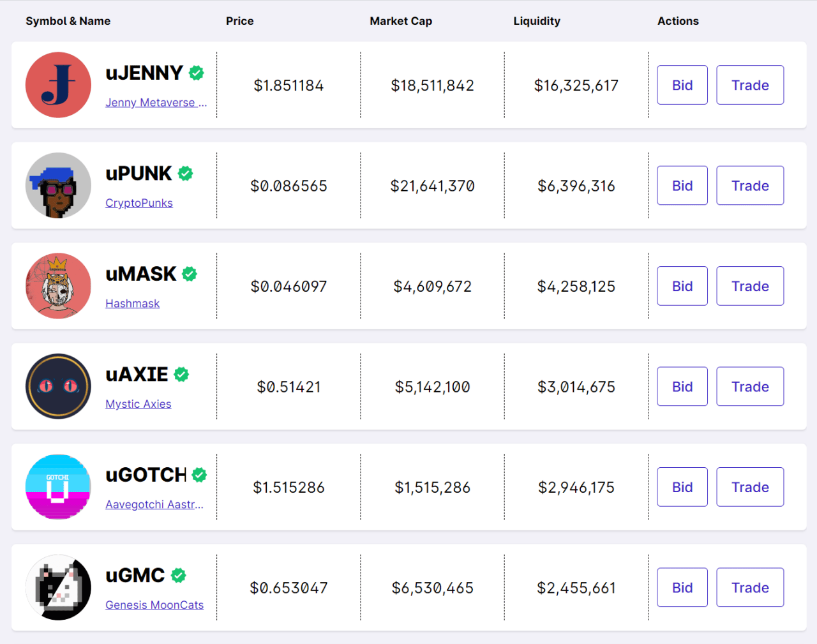The height and width of the screenshot is (644, 817).
Task: Select market cap $21,641,370
Action: point(433,186)
